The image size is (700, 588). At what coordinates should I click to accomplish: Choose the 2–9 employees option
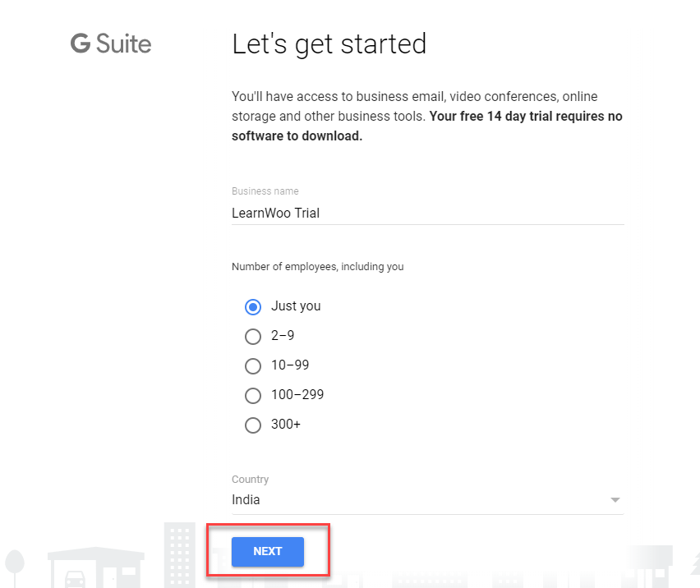point(253,337)
